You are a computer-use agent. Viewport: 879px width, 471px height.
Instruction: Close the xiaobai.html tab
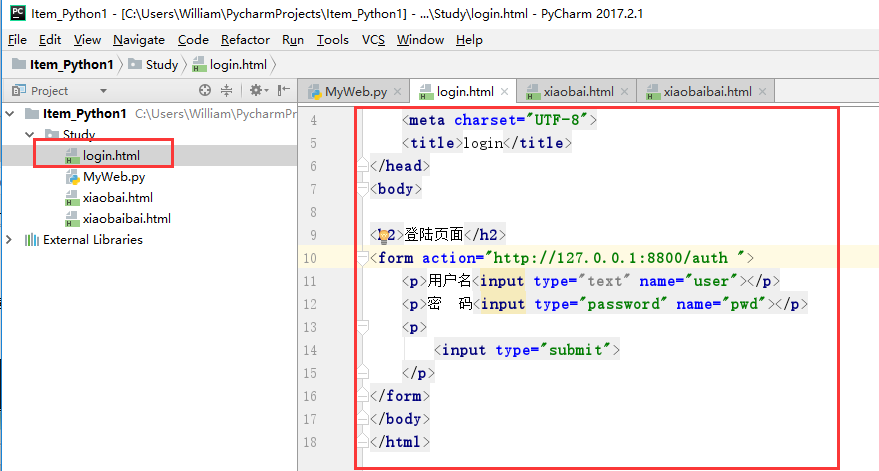[x=624, y=91]
